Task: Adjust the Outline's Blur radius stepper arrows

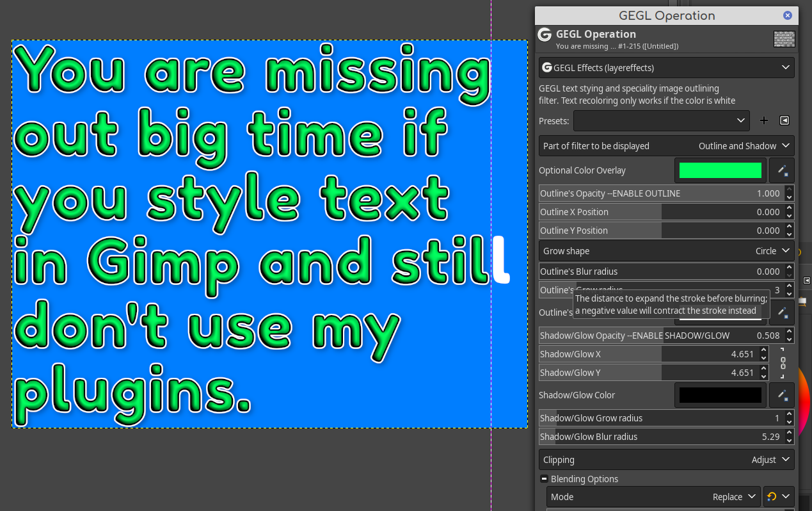Action: coord(789,272)
